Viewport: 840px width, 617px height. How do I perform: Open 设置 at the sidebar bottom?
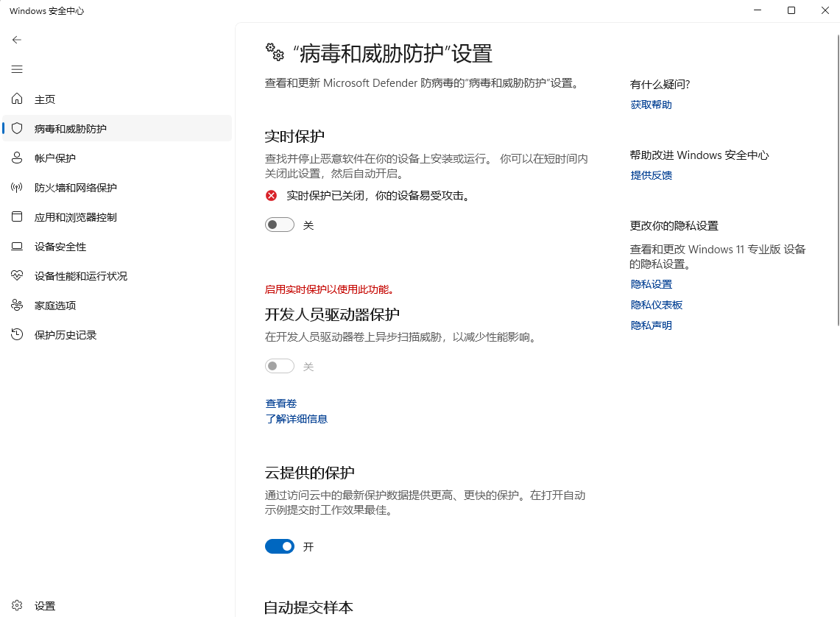[x=44, y=606]
